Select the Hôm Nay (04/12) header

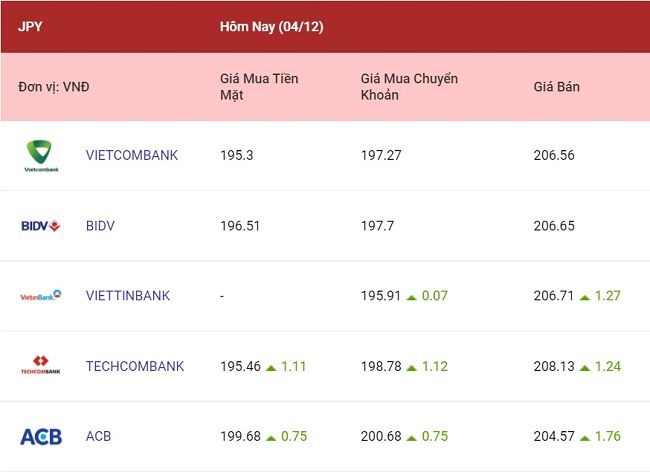coord(272,27)
